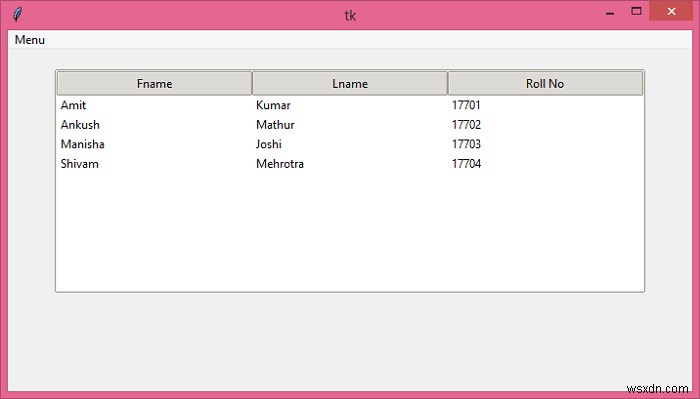Select the Amit cell
Viewport: 700px width, 399px height.
point(73,105)
